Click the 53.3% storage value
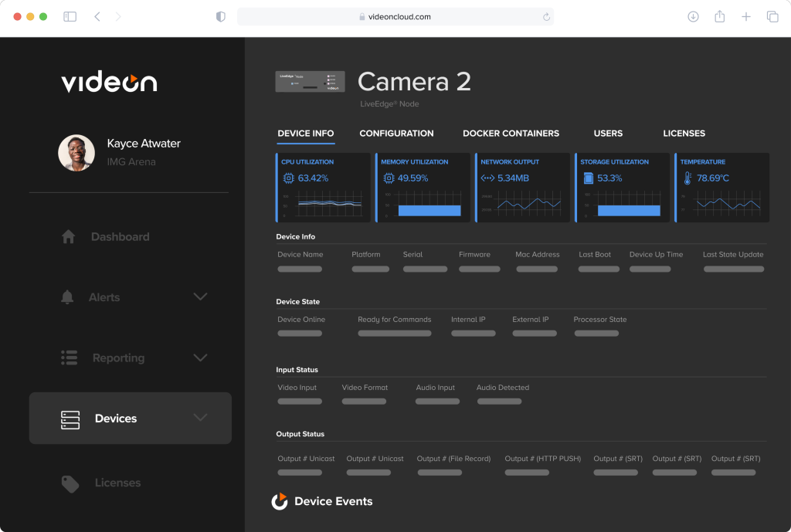This screenshot has height=532, width=791. click(x=609, y=178)
